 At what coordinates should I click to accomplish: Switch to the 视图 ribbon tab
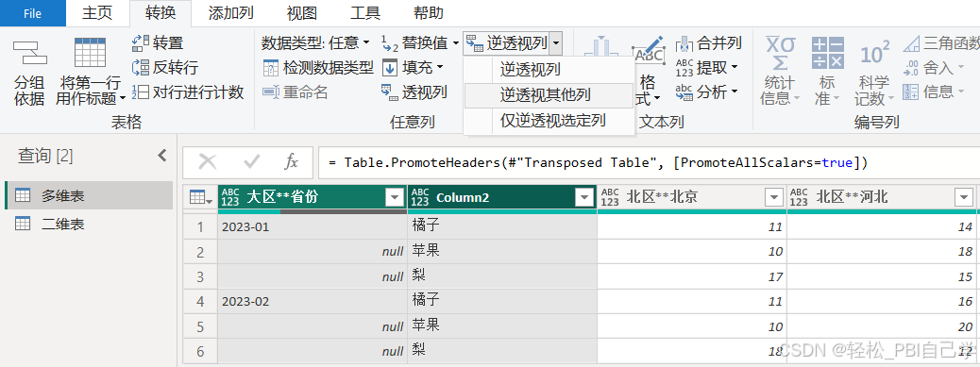(301, 13)
